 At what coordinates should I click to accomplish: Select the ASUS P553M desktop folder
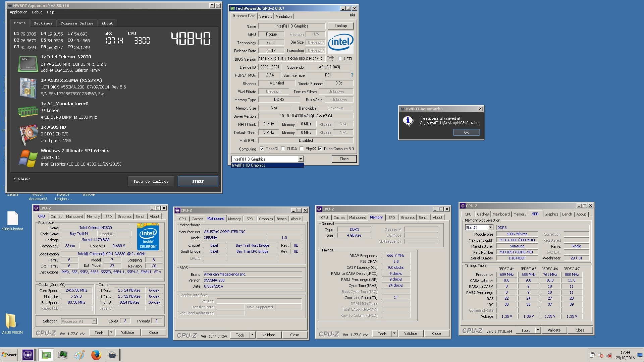(12, 324)
